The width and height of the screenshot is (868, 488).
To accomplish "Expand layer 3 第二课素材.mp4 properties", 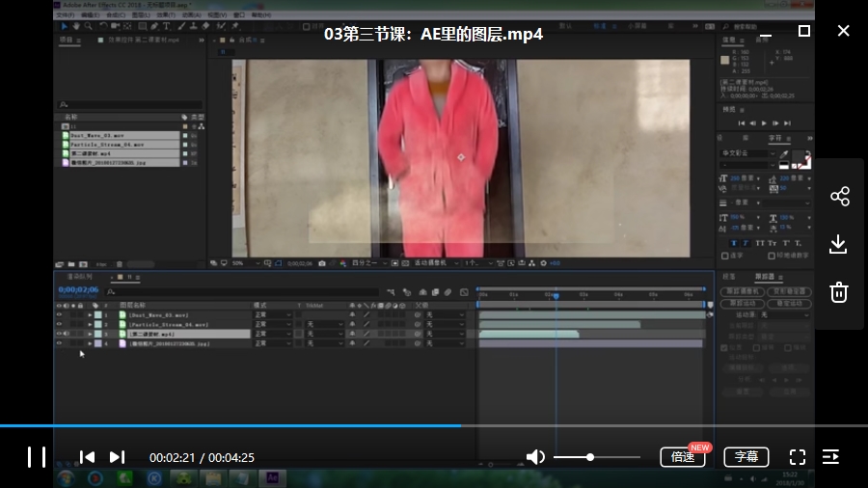I will tap(90, 334).
